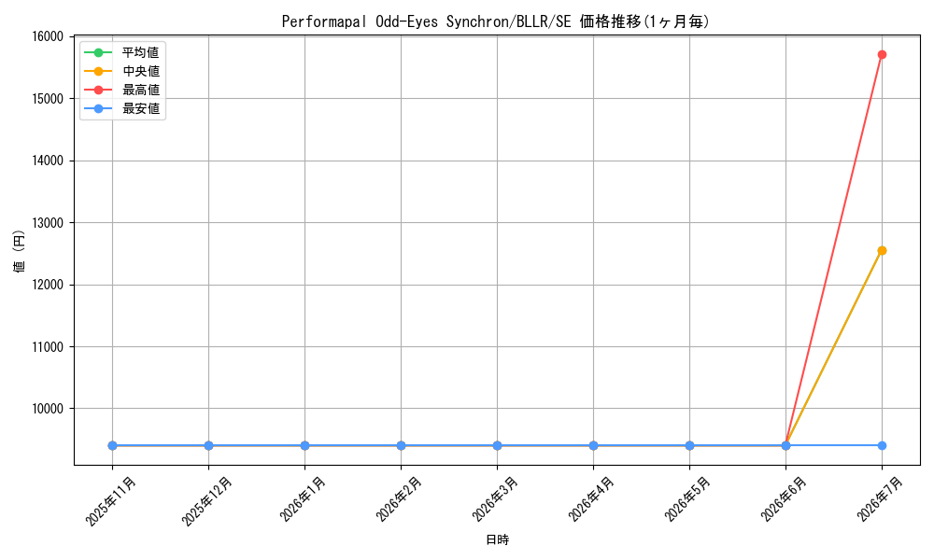Click the x-axis label 2026年2月
Image resolution: width=934 pixels, height=560 pixels.
(400, 500)
